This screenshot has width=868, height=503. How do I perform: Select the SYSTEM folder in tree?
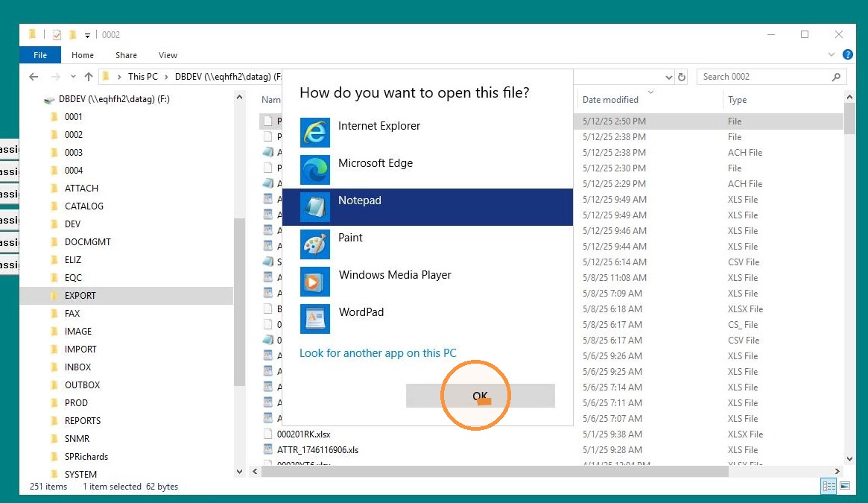(80, 475)
